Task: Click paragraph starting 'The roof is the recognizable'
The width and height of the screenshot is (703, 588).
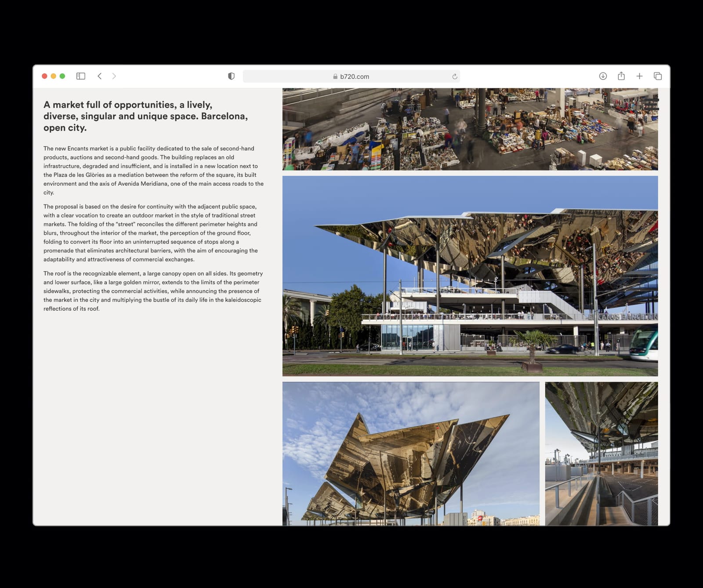Action: 153,291
